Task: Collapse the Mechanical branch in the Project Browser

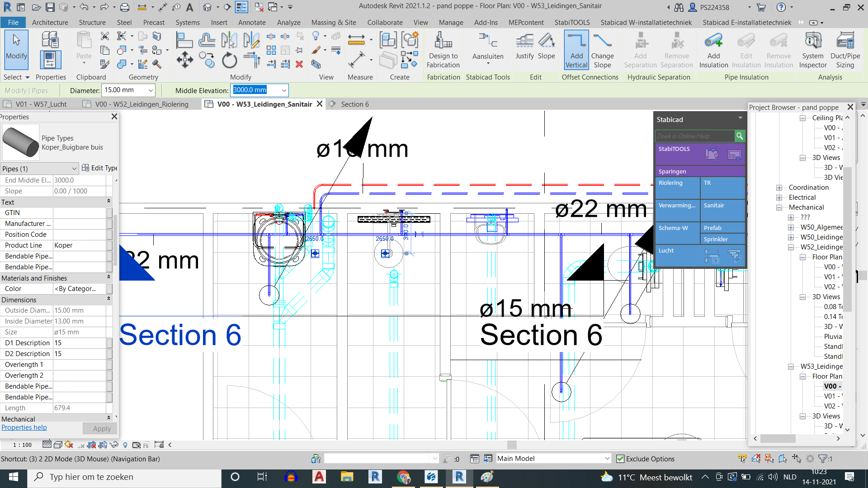Action: [x=779, y=207]
